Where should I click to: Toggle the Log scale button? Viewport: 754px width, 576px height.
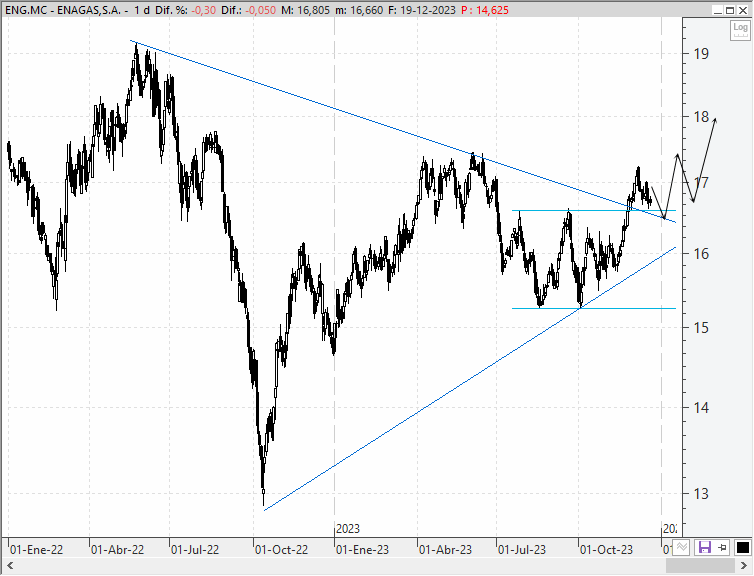pos(740,29)
